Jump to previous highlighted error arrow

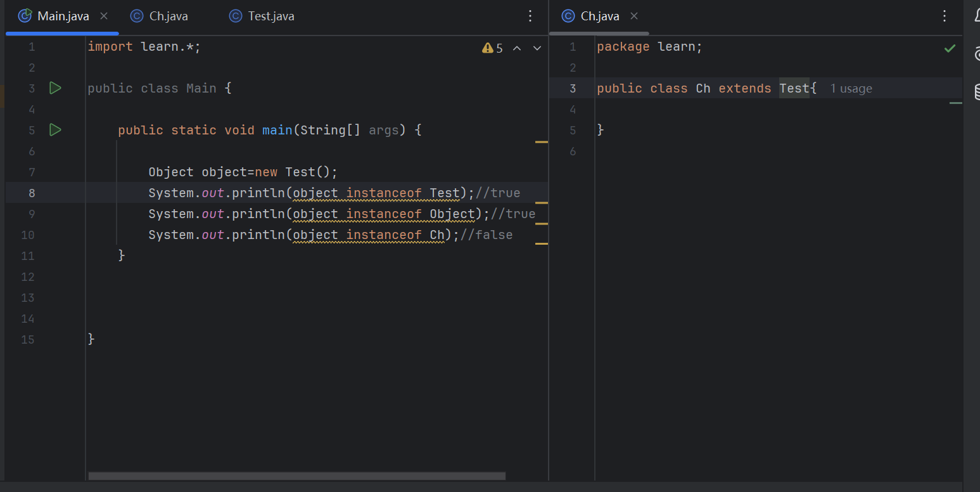pos(517,48)
